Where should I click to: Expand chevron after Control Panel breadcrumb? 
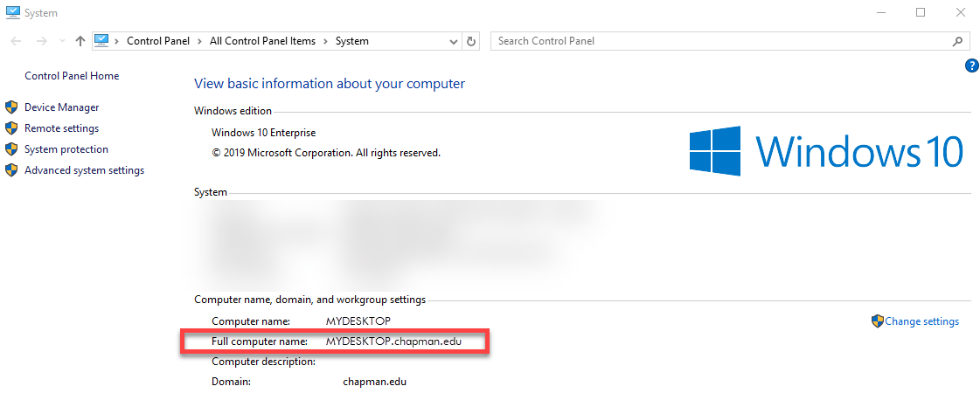coord(202,41)
